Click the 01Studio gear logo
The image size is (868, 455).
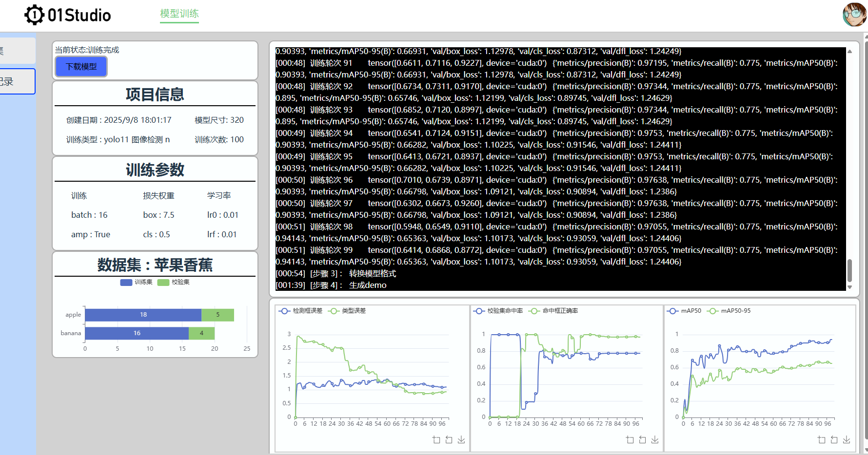click(x=35, y=15)
